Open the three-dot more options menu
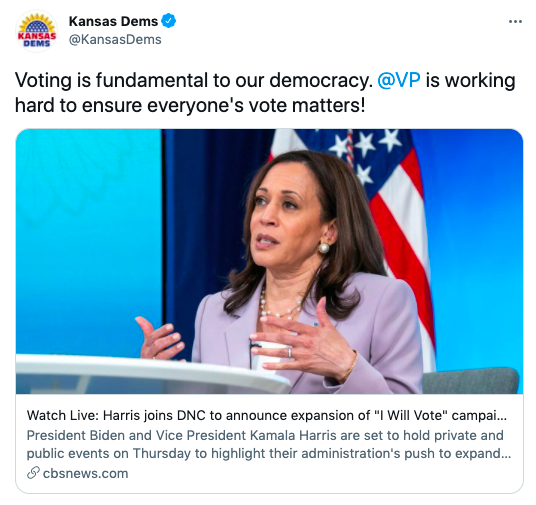This screenshot has height=505, width=536. pyautogui.click(x=515, y=22)
